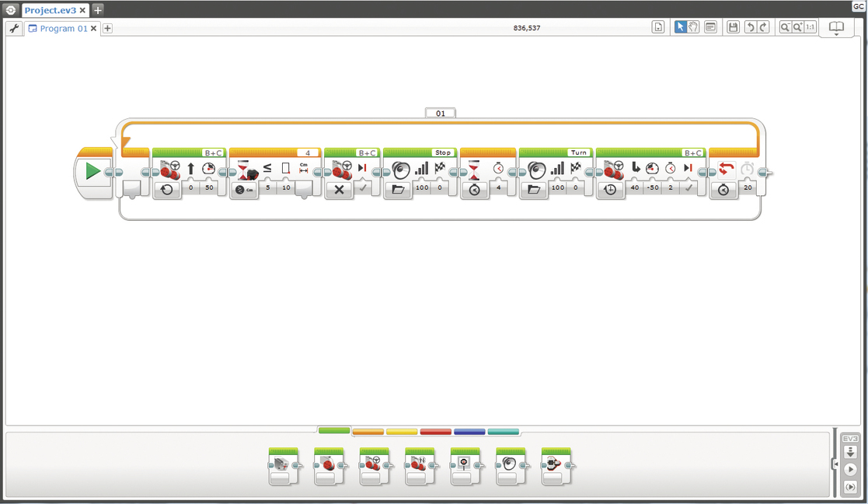Viewport: 868px width, 504px height.
Task: Open mode selector of first Move Steering block
Action: point(166,189)
